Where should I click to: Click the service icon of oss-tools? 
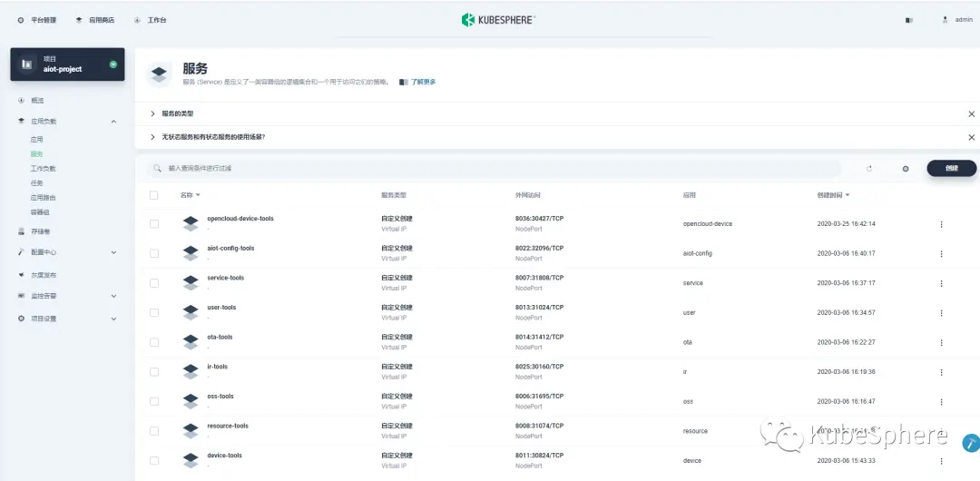(x=191, y=401)
